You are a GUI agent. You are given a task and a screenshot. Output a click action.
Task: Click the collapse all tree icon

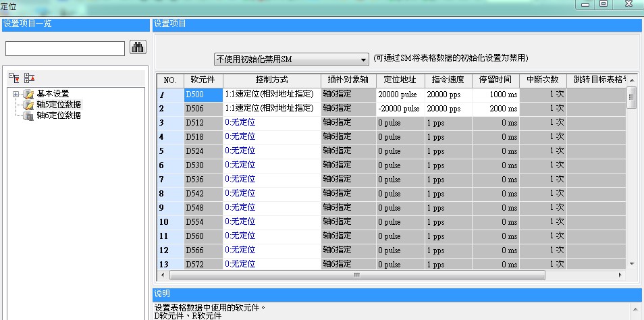30,78
